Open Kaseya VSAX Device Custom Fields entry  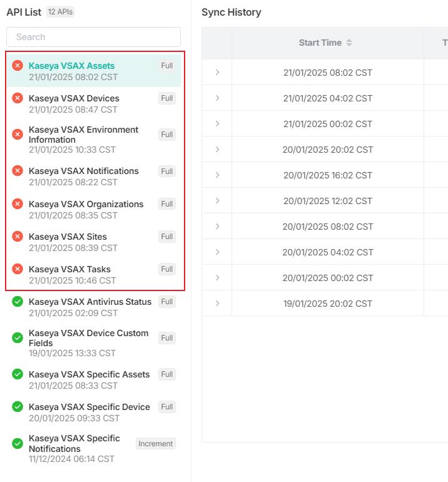pyautogui.click(x=88, y=338)
